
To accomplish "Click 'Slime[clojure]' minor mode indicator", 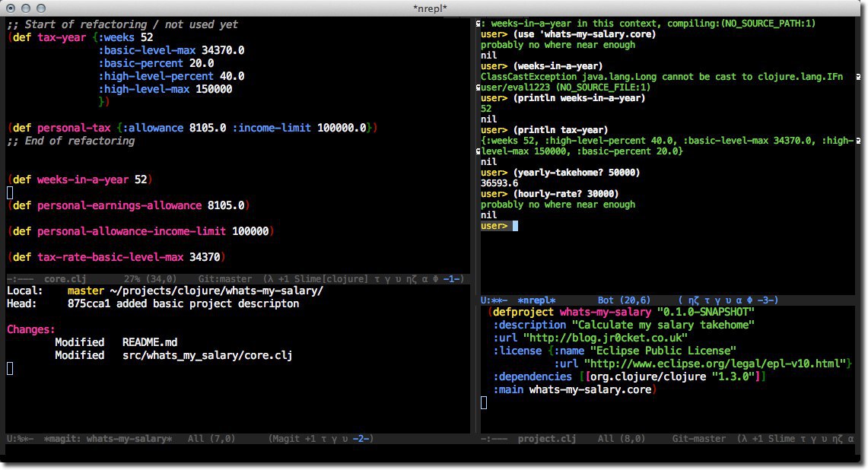I will point(330,279).
